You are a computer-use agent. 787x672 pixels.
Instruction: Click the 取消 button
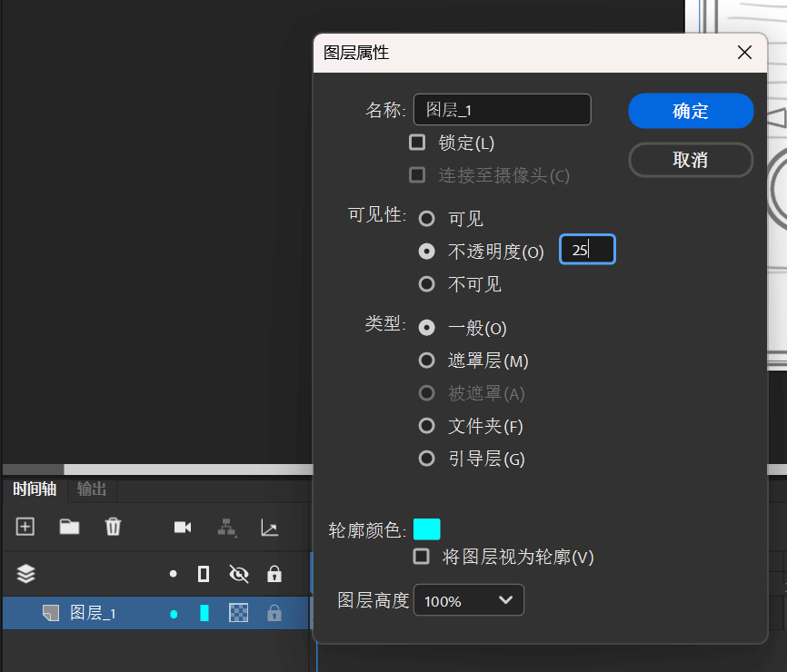tap(691, 160)
